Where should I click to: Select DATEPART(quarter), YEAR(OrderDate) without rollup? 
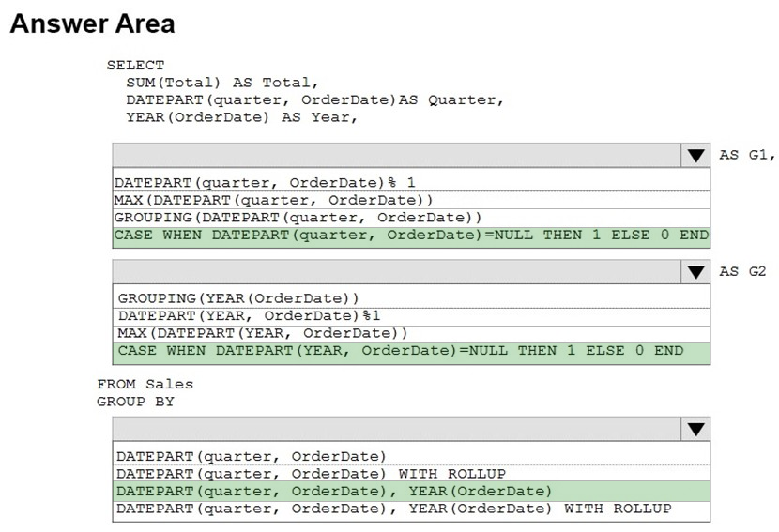tap(411, 492)
